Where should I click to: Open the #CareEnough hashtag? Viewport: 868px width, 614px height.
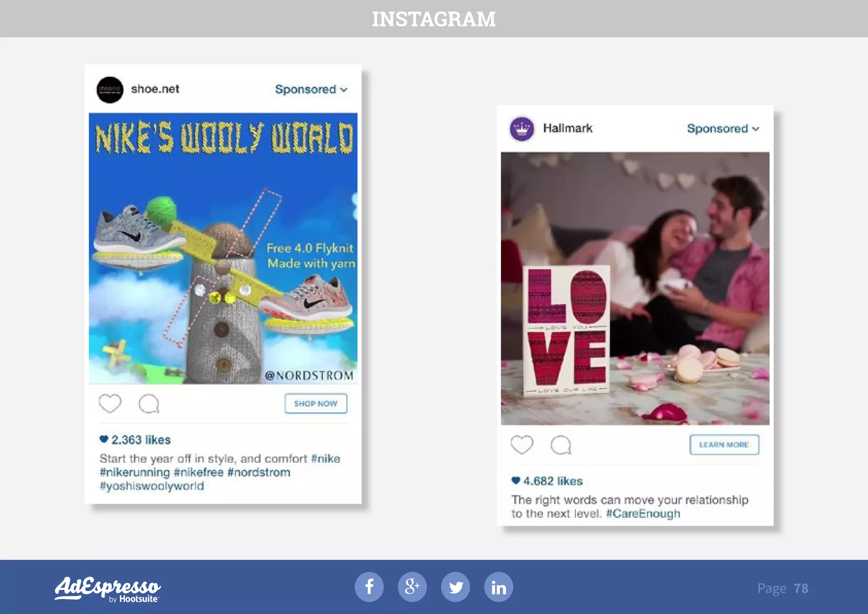pos(643,514)
